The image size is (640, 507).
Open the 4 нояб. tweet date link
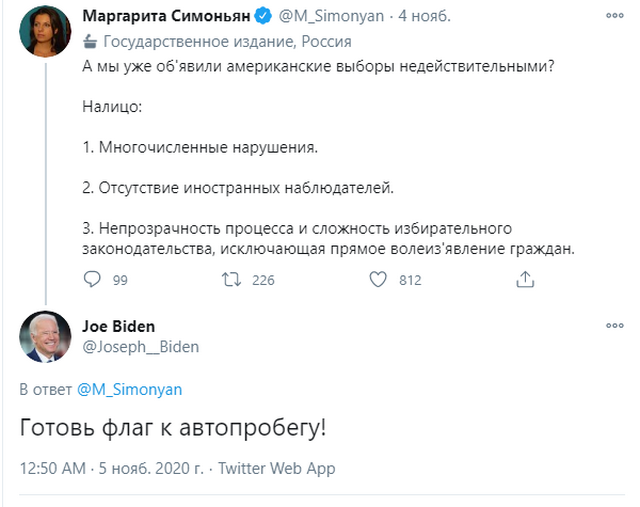click(423, 17)
